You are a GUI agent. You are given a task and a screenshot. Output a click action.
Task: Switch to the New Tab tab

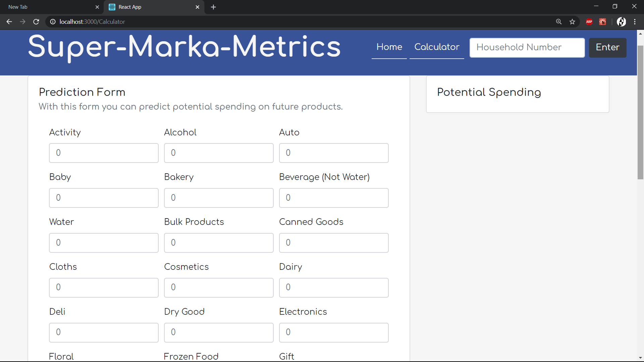tap(50, 7)
